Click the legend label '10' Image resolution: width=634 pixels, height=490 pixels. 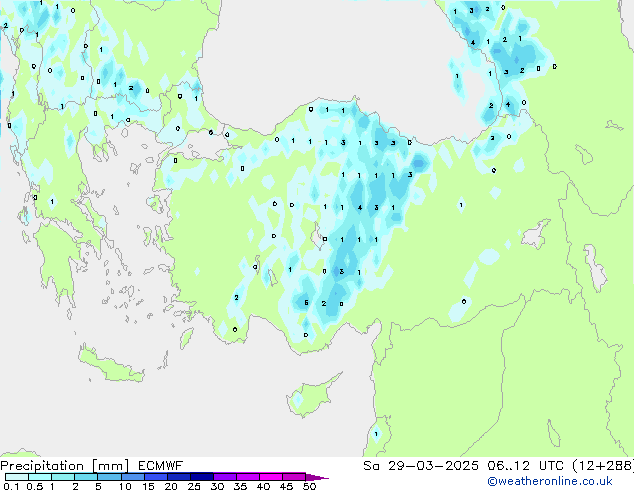pyautogui.click(x=125, y=486)
